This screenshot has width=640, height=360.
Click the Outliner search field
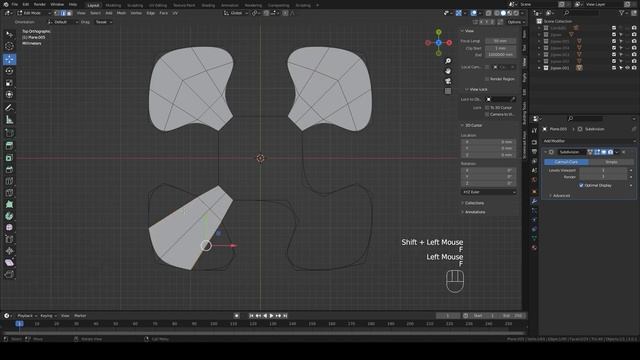(x=580, y=13)
